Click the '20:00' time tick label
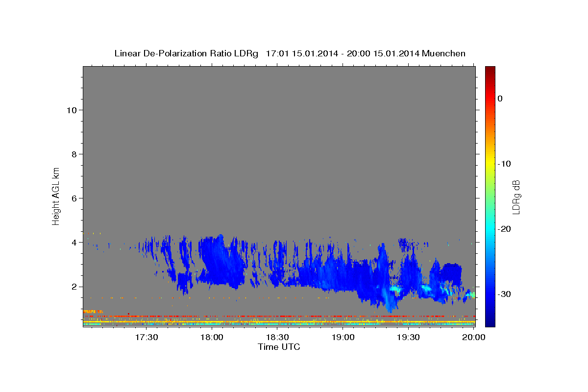 point(474,338)
